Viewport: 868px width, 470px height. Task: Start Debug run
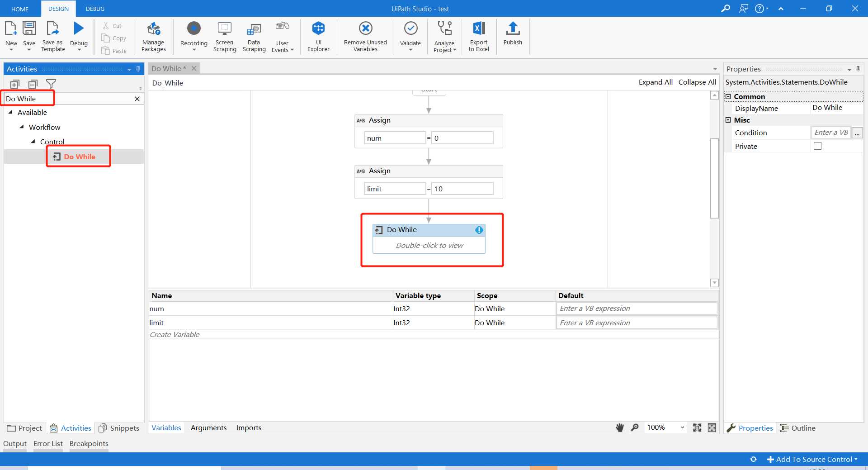tap(79, 35)
